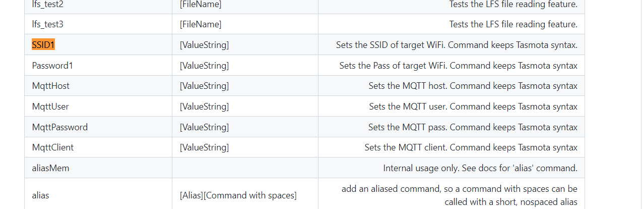Screen dimensions: 644x209
Task: Select the alias command cell
Action: [x=98, y=195]
